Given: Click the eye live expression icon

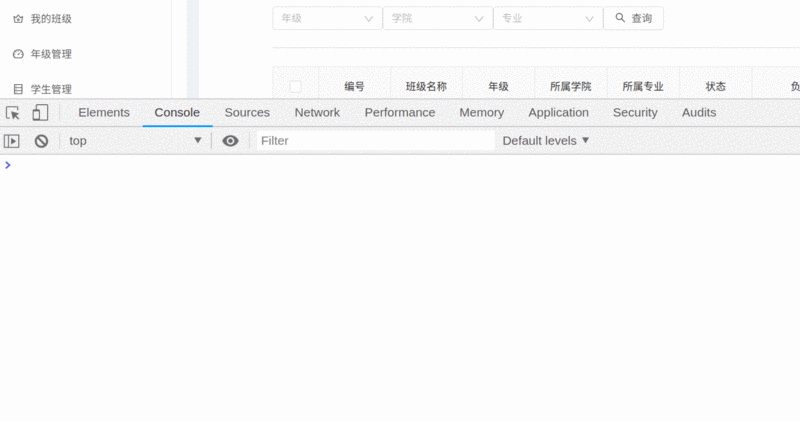Looking at the screenshot, I should click(230, 141).
